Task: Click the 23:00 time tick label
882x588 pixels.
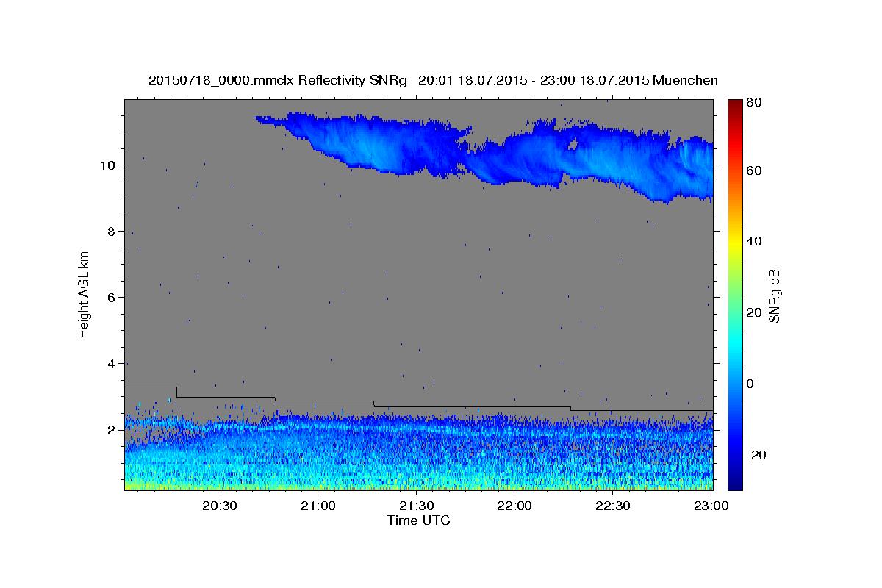Action: tap(711, 506)
